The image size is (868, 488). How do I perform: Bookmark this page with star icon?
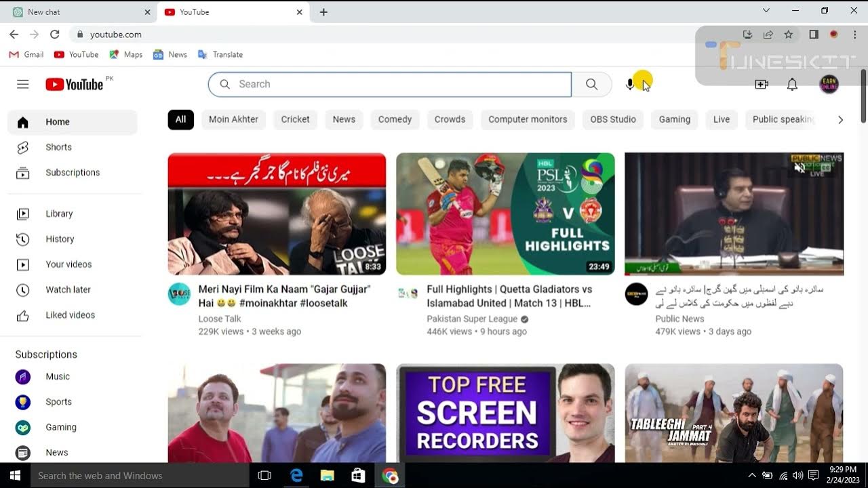788,35
